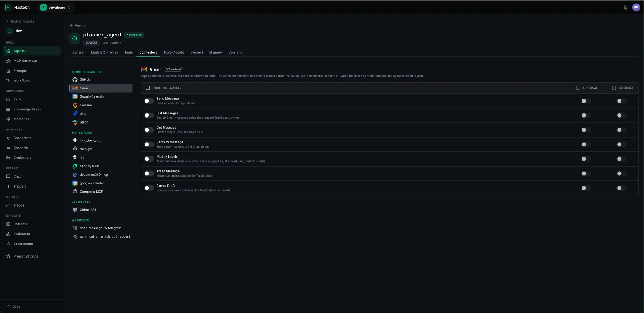Click the Channels hash icon
Image resolution: width=644 pixels, height=313 pixels.
click(x=8, y=148)
